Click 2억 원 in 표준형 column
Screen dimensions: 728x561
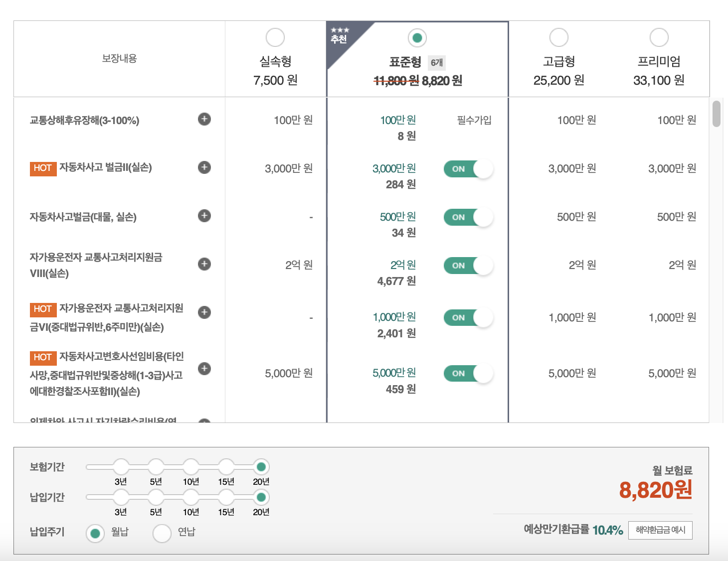(403, 265)
